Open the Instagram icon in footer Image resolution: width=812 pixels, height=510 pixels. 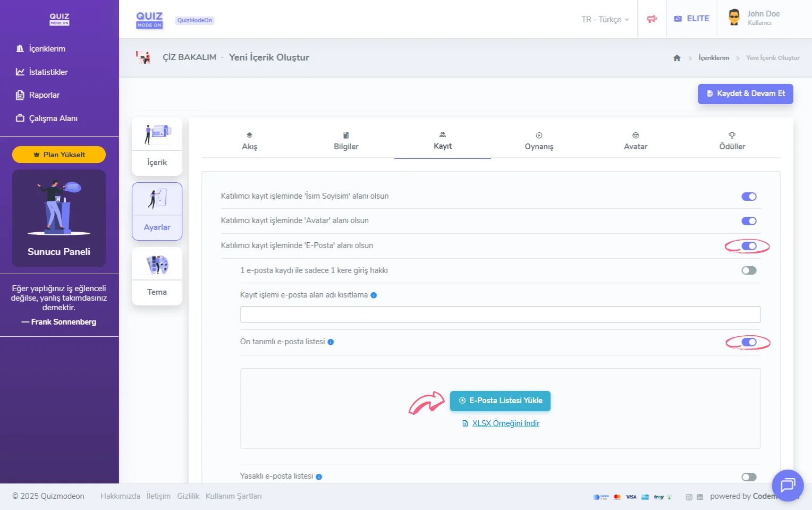coord(689,497)
